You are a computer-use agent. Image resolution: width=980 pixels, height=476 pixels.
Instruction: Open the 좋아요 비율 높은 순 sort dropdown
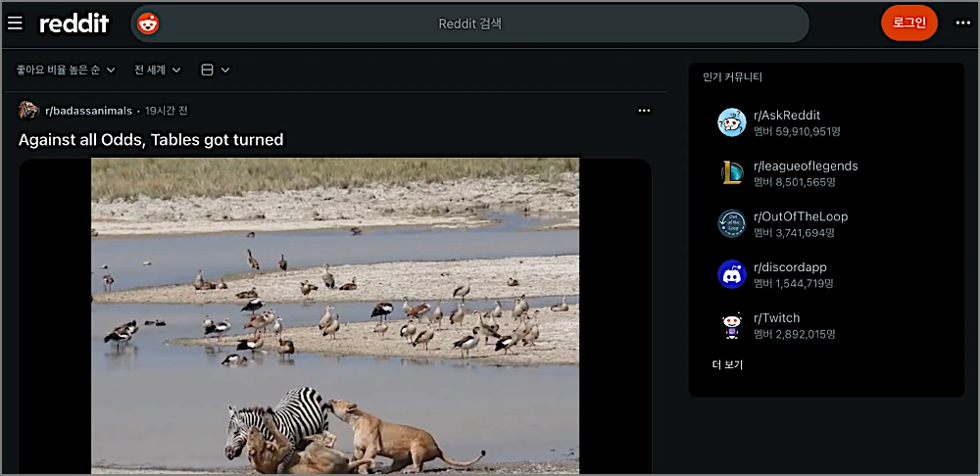tap(66, 70)
